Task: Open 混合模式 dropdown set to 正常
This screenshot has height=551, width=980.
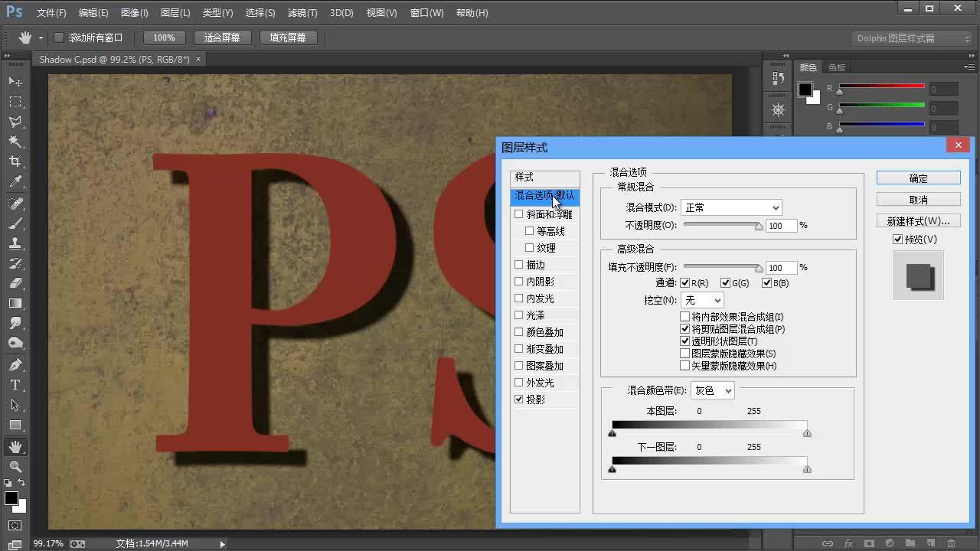Action: pos(731,207)
